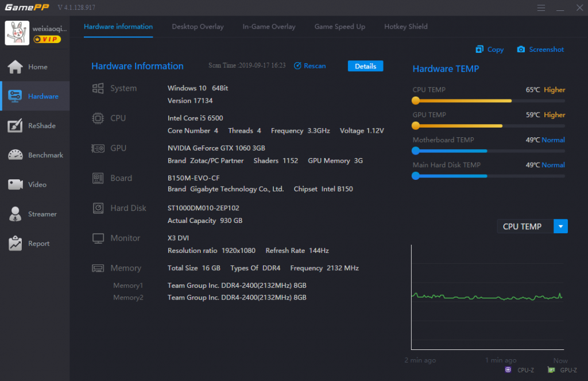Click the text NVIDIA GeForce GTX 1060 3GB
This screenshot has height=381, width=588.
pyautogui.click(x=216, y=148)
